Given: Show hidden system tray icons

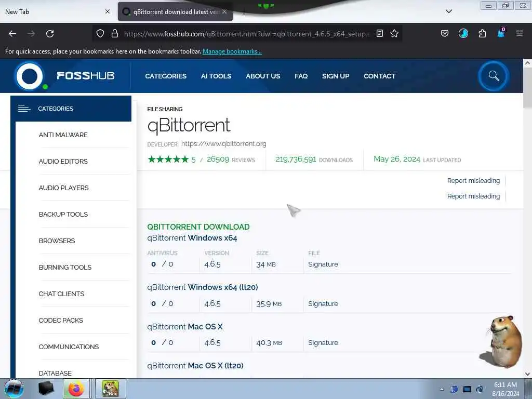Looking at the screenshot, I should (442, 389).
